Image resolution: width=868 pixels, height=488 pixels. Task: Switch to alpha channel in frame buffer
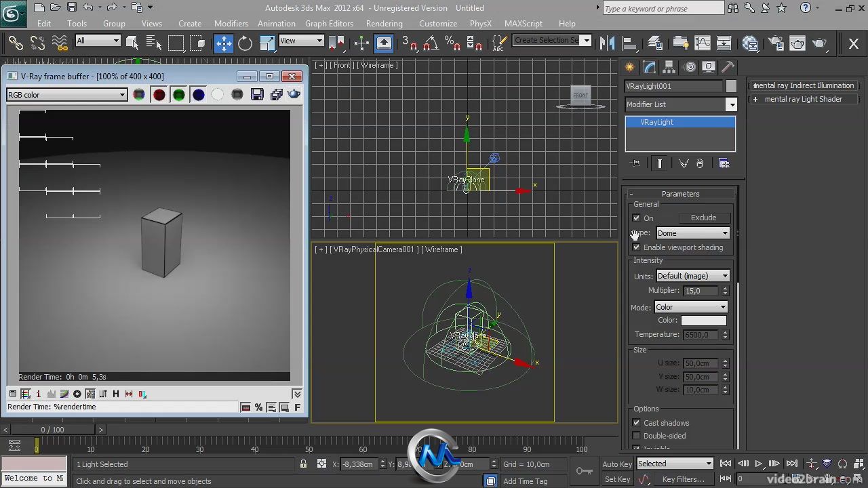tap(218, 95)
